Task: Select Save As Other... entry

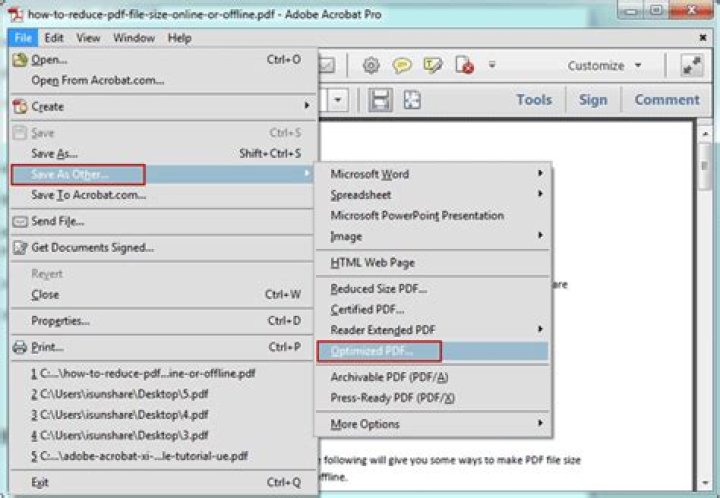Action: [x=162, y=174]
